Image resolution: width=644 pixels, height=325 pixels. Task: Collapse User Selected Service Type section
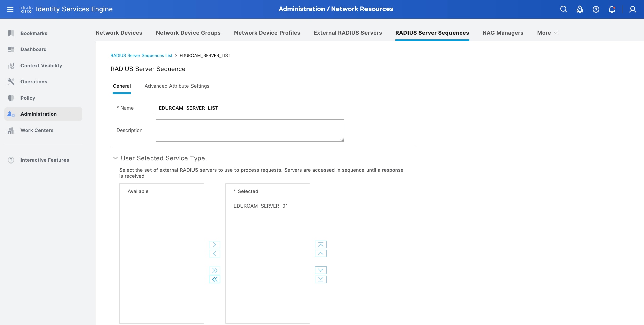pos(115,158)
